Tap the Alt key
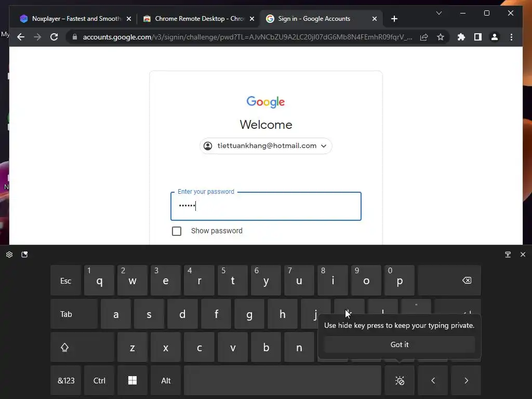 point(166,380)
